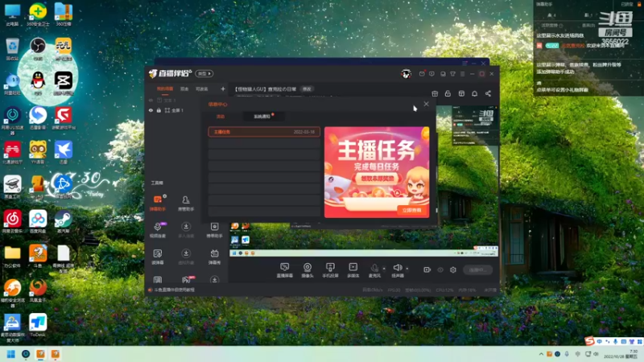Select the 全屏 1 source row

tap(172, 110)
